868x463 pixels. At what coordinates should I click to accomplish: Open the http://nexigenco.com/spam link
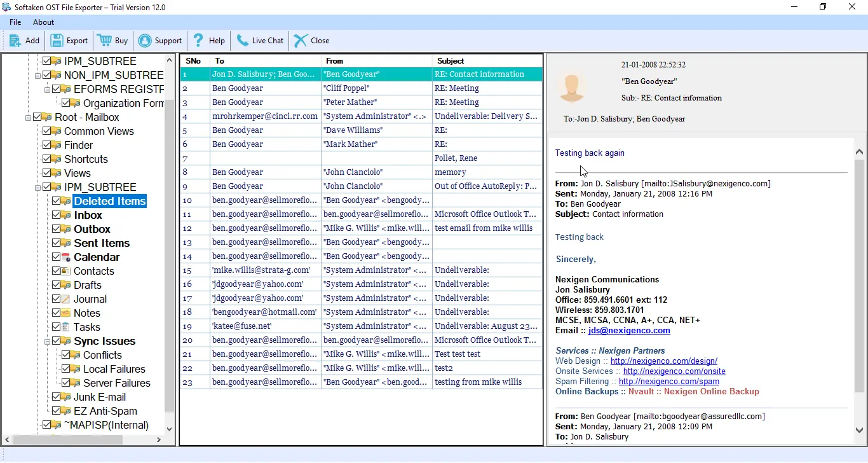point(669,382)
